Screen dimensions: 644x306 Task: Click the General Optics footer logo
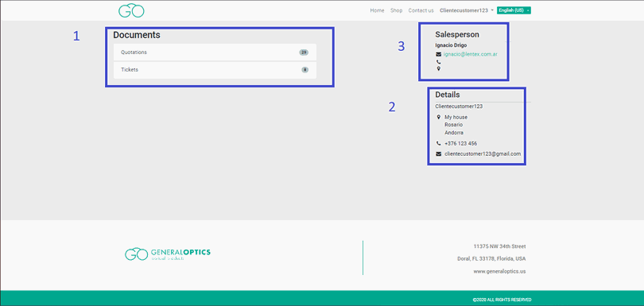click(168, 254)
